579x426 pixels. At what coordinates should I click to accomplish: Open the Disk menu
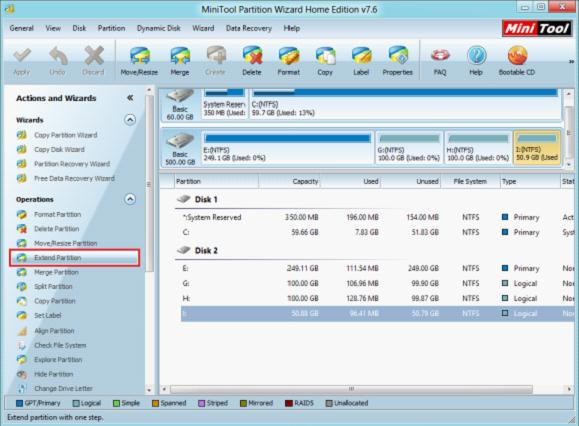click(x=79, y=28)
